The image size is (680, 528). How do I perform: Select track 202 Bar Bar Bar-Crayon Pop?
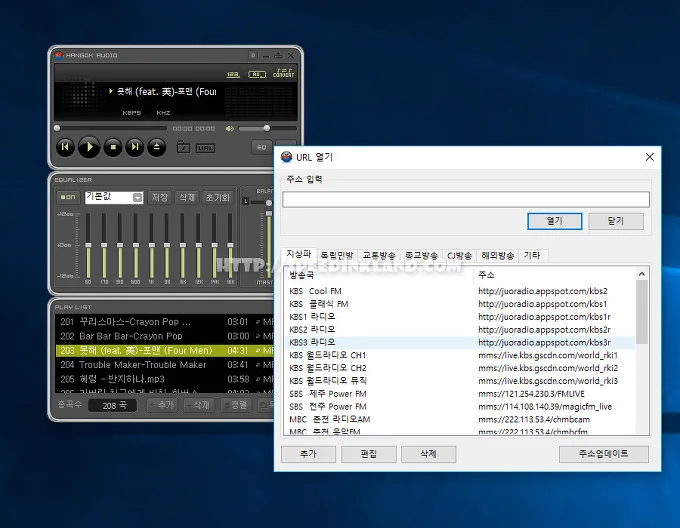tap(165, 336)
